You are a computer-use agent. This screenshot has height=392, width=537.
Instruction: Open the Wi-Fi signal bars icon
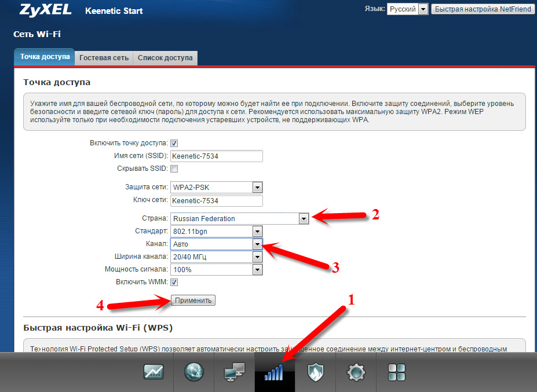[x=275, y=372]
